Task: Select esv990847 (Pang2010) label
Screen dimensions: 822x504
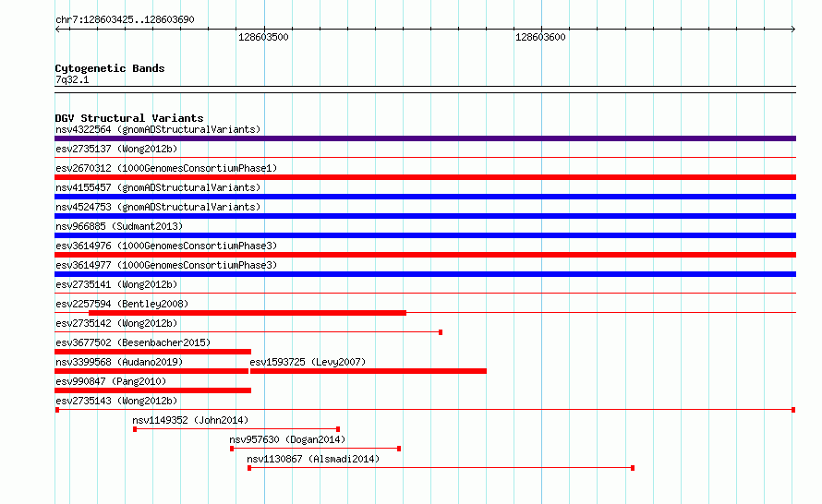Action: (111, 381)
